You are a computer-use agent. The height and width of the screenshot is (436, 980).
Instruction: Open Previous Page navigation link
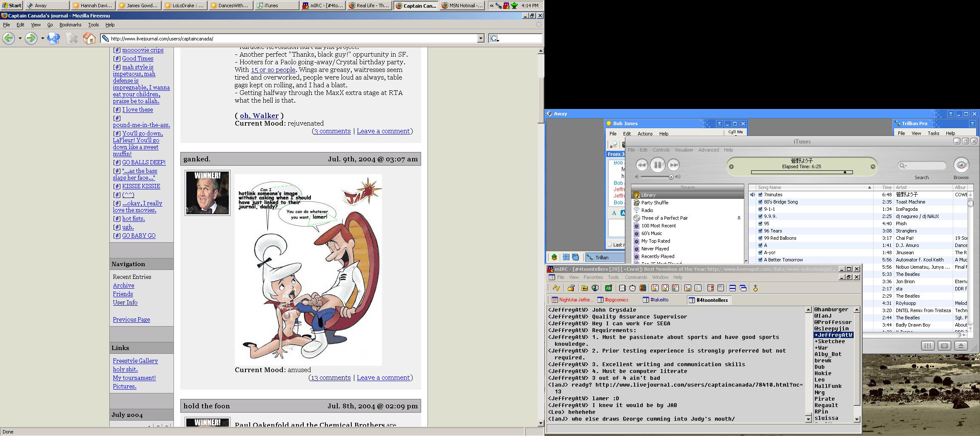(131, 319)
